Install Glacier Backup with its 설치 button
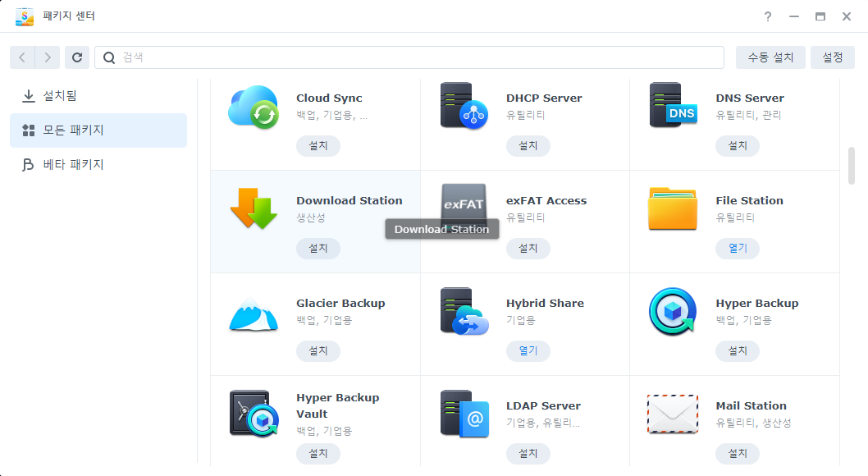 318,350
